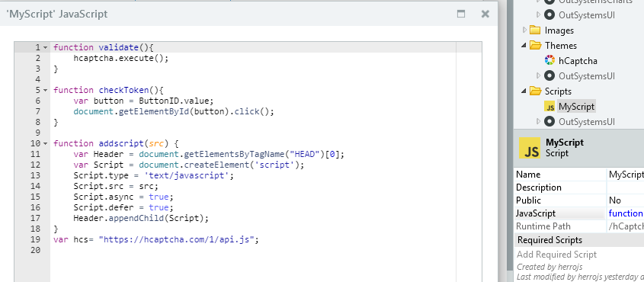Click the Themes folder icon
The image size is (644, 282).
click(535, 46)
